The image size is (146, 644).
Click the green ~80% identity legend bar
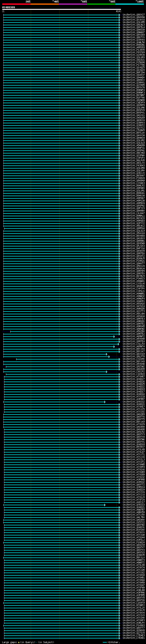point(101,4)
